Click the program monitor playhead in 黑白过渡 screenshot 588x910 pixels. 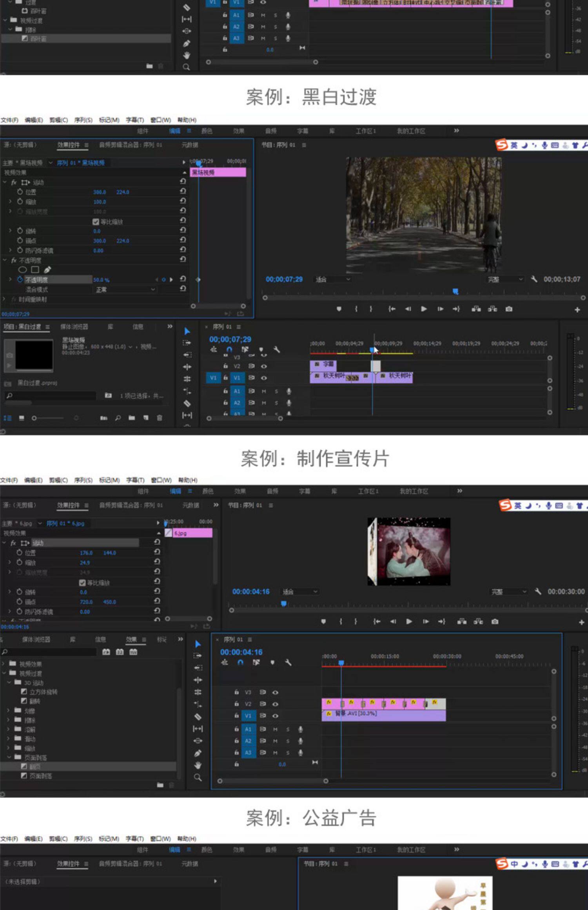[455, 291]
